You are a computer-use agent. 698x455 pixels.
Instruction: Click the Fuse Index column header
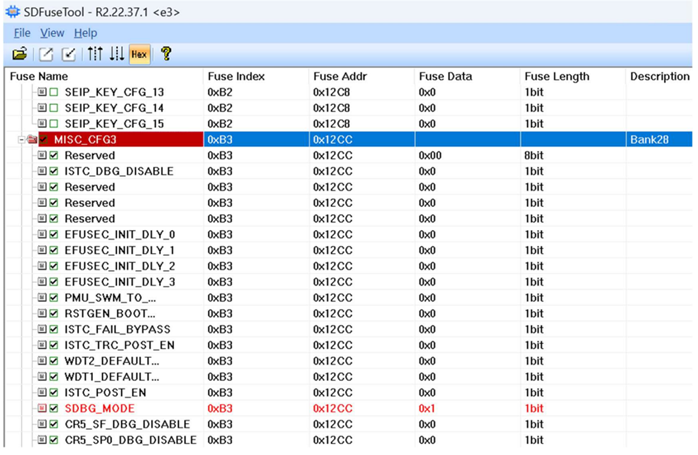click(x=237, y=77)
